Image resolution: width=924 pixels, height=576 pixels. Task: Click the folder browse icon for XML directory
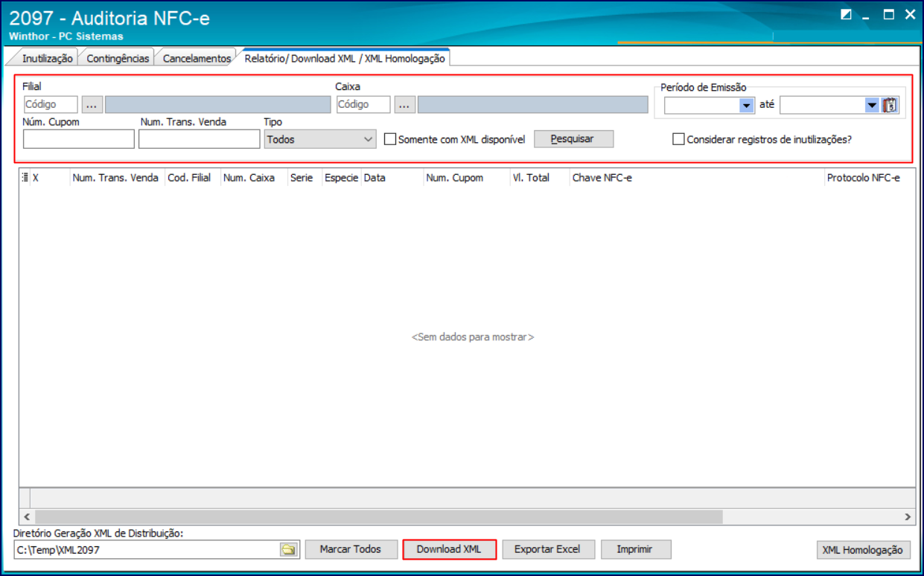pyautogui.click(x=288, y=550)
